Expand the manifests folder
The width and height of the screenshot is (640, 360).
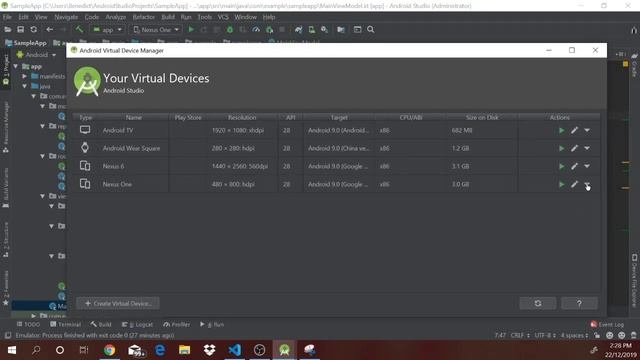pyautogui.click(x=24, y=76)
